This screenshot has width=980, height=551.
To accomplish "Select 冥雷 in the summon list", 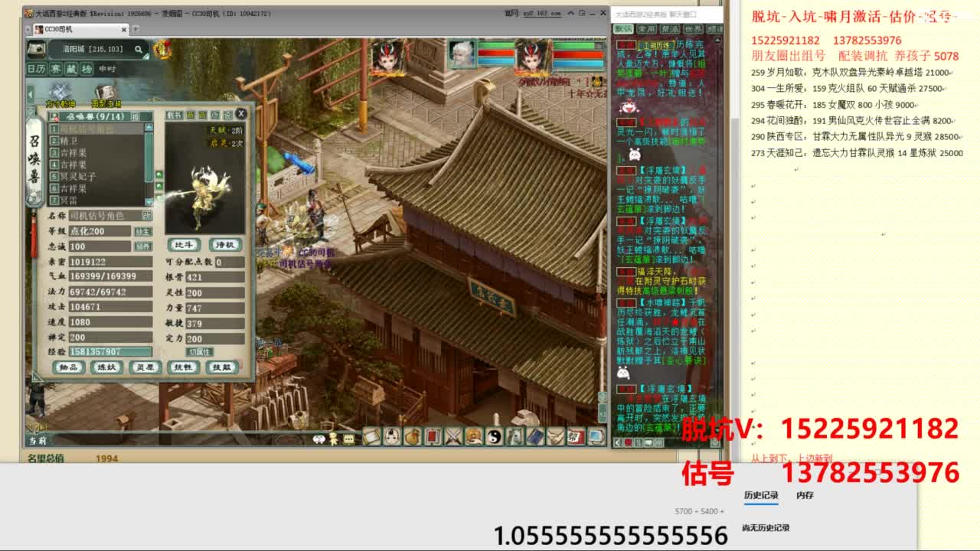I will coord(96,201).
